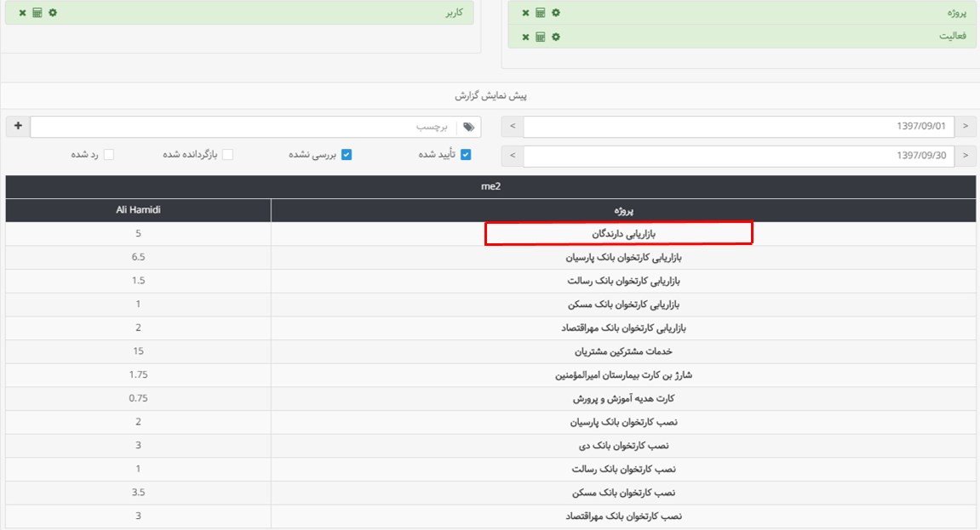Click the gear icon next to فعالیت
The width and height of the screenshot is (980, 530).
click(555, 37)
